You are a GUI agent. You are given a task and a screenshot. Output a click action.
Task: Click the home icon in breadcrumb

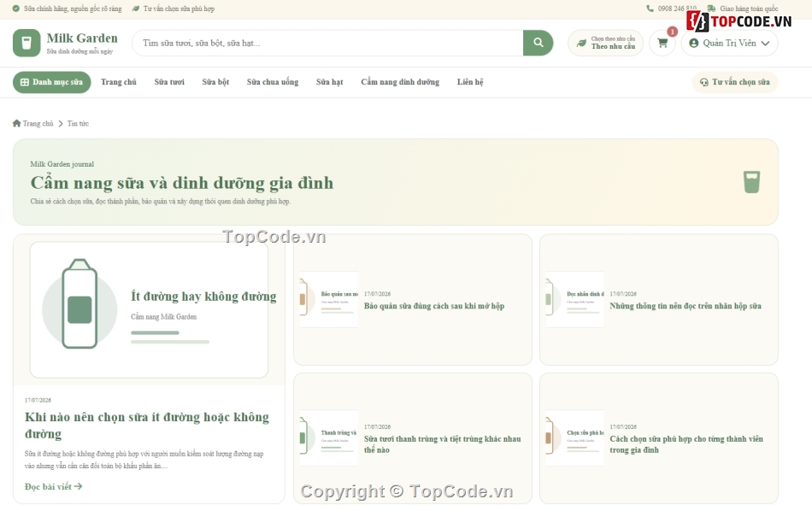point(16,123)
